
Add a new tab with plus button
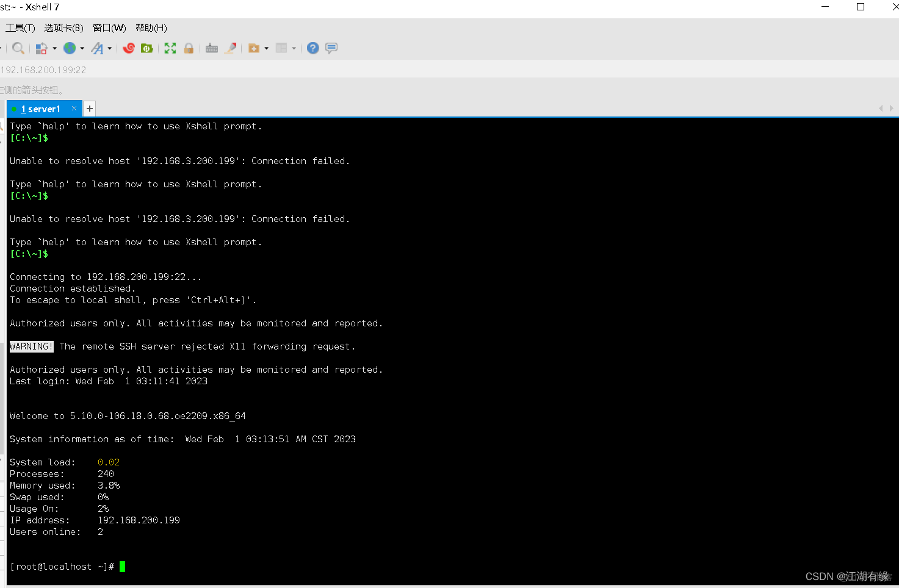pyautogui.click(x=90, y=109)
